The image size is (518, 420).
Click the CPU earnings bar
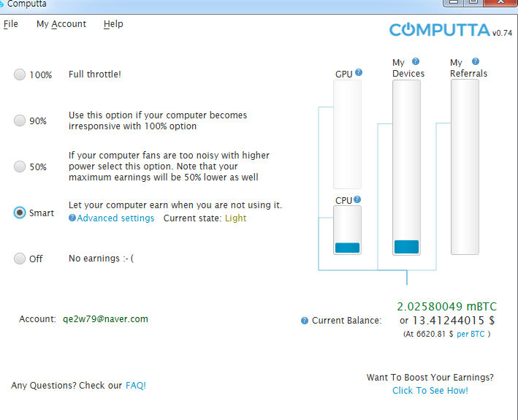pyautogui.click(x=347, y=230)
